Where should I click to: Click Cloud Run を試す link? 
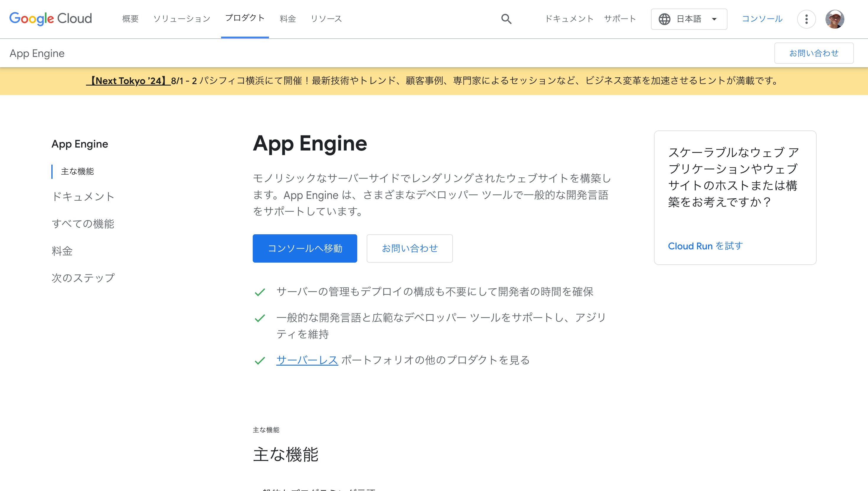coord(705,246)
